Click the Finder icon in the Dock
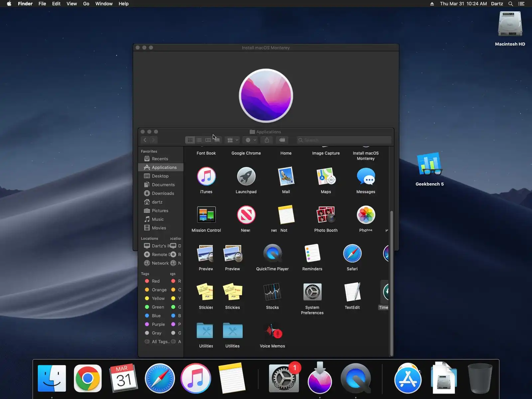The width and height of the screenshot is (532, 399). pyautogui.click(x=52, y=378)
